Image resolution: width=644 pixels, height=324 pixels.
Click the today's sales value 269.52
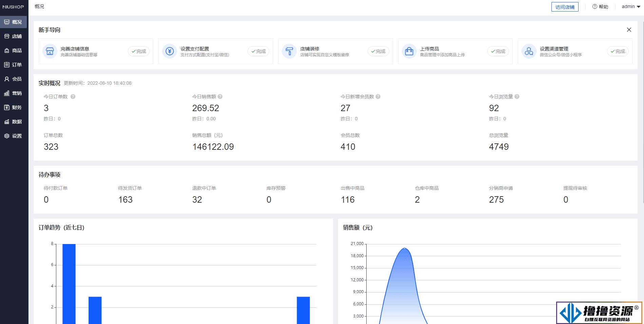(206, 108)
